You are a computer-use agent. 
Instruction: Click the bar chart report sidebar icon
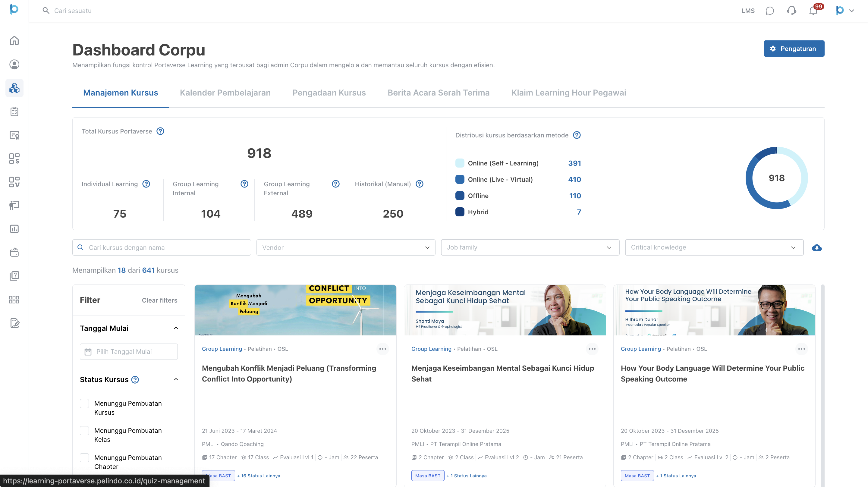[14, 229]
